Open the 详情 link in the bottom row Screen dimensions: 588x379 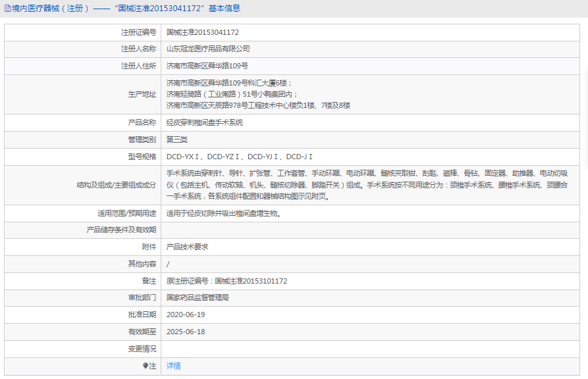coord(173,365)
